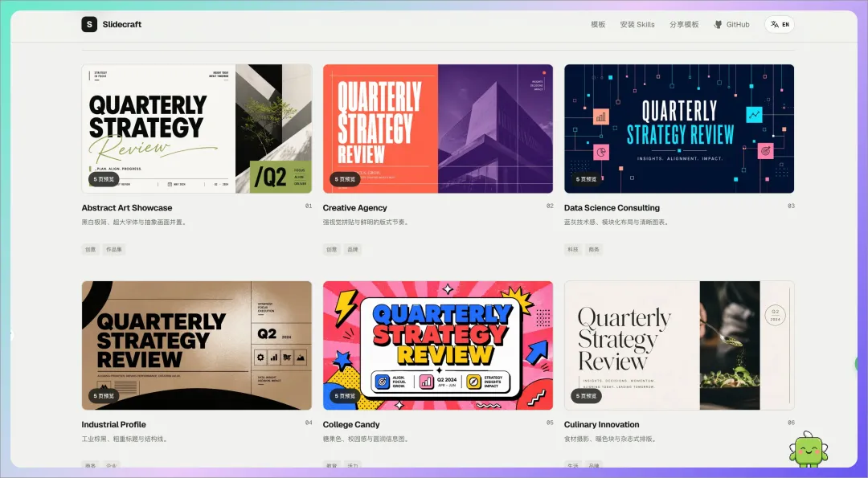Click the card number 06
Screen dimensions: 868x478
click(791, 423)
